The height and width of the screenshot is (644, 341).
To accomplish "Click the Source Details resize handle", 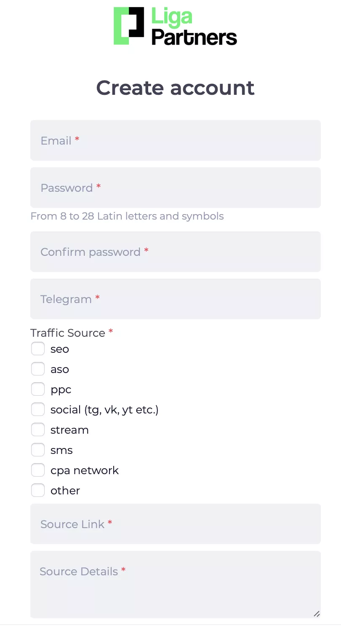I will click(317, 614).
